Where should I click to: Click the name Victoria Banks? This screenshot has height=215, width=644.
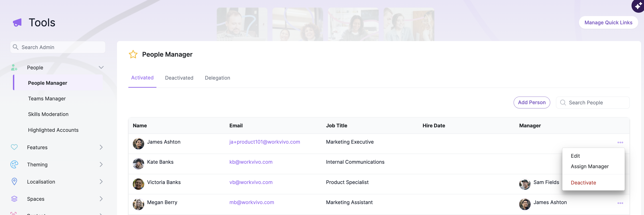[164, 182]
